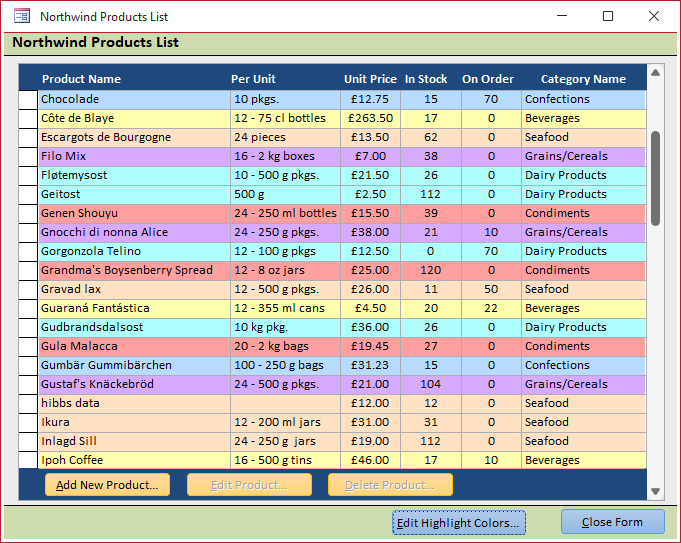
Task: Click Dairy Products category in Geitost row
Action: 584,195
